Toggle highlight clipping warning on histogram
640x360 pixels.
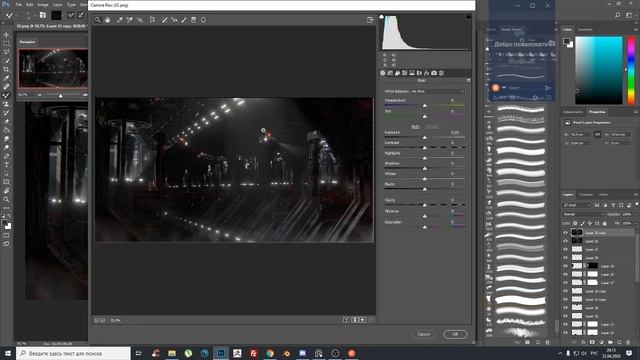coord(468,17)
